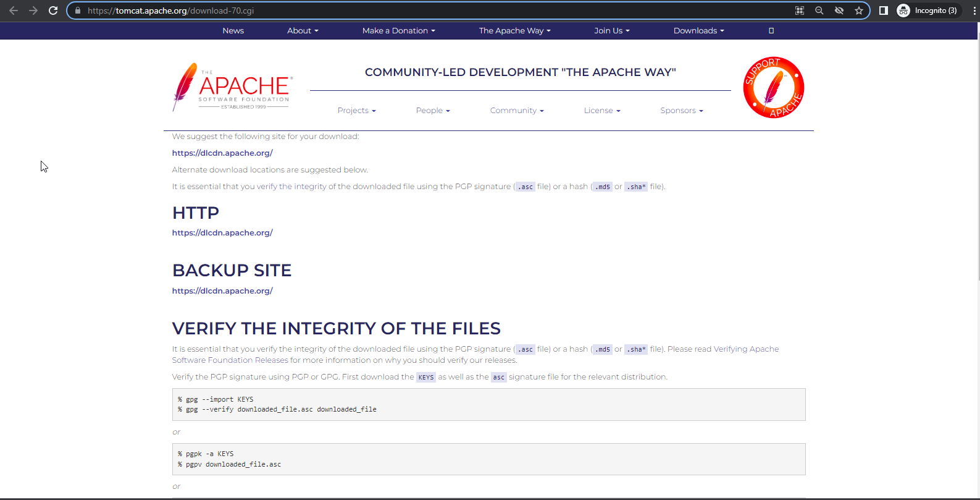Click the Support Apache round badge
980x500 pixels.
click(773, 88)
